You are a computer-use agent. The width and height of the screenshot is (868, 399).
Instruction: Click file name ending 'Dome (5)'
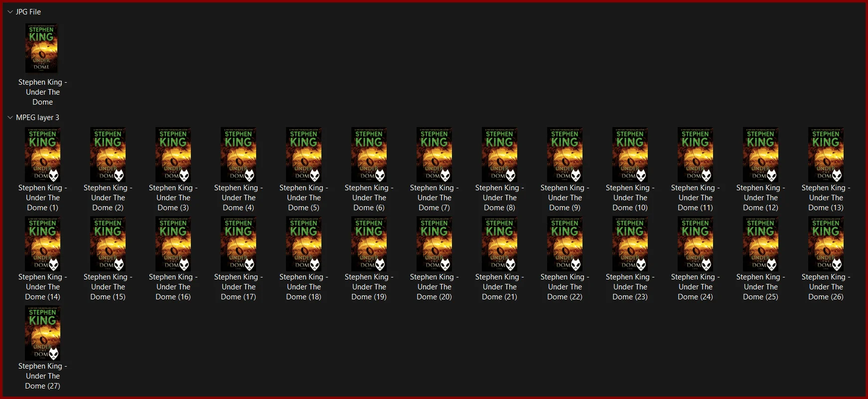coord(304,198)
